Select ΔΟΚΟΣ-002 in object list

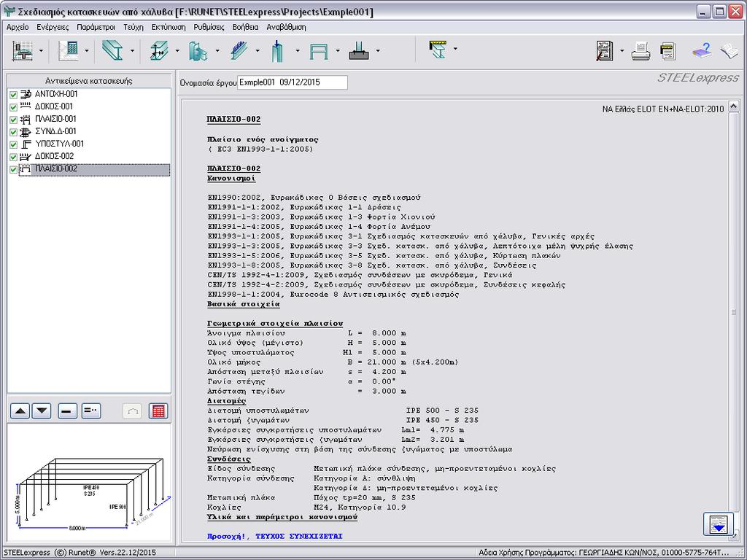pos(54,156)
